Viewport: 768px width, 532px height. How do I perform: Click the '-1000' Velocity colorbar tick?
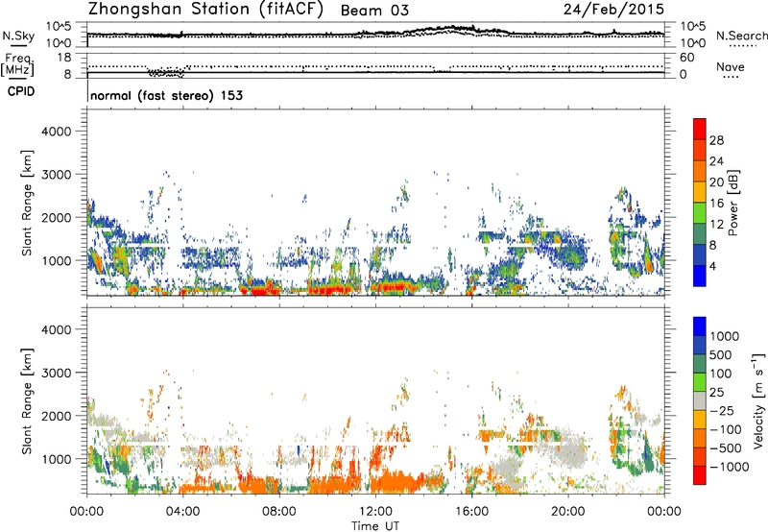[x=730, y=467]
